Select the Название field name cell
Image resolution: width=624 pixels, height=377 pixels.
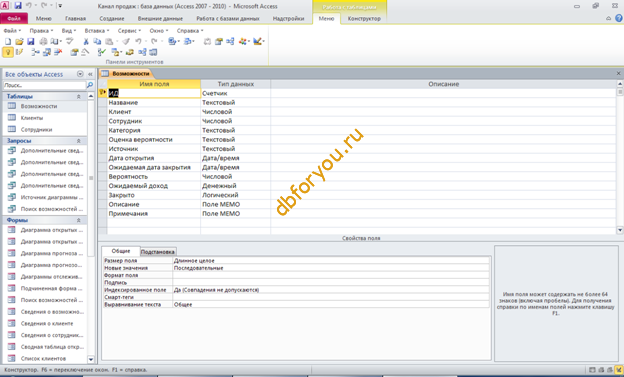(x=154, y=102)
